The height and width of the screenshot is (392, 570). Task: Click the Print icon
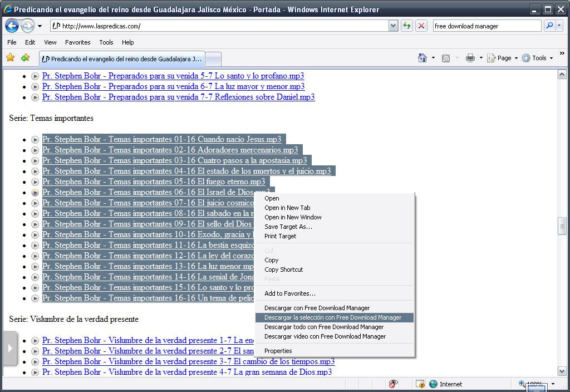pos(470,58)
